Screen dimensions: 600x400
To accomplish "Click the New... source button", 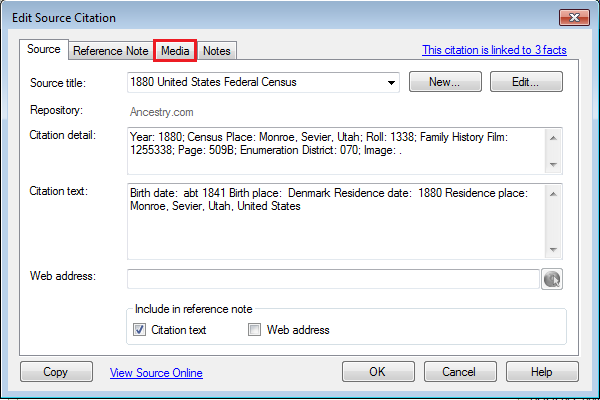I will [x=445, y=82].
